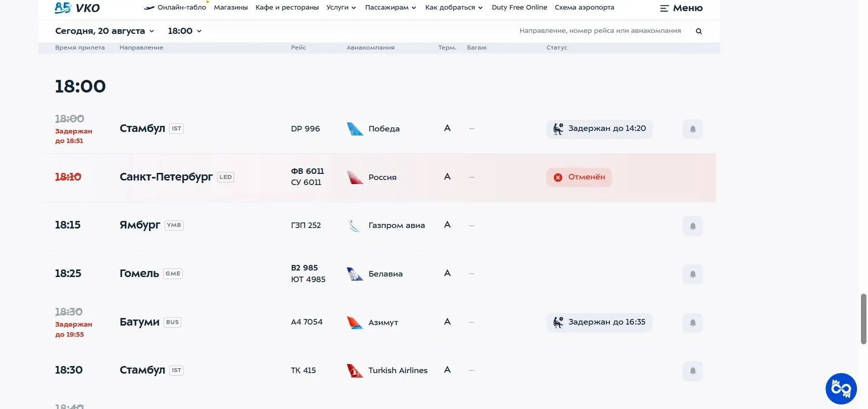This screenshot has width=868, height=409.
Task: Subscribe via bell for Стамбул DP 996 flight
Action: tap(693, 129)
